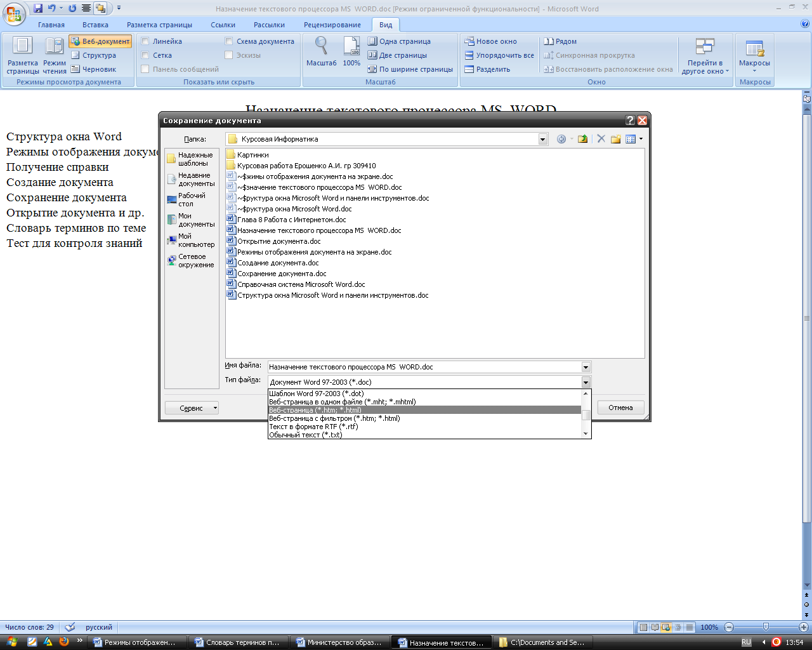Toggle the Эскизы thumbnails checkbox
This screenshot has height=650, width=812.
(229, 55)
